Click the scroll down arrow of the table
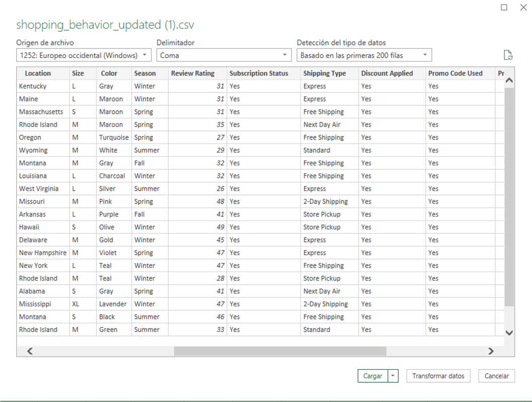This screenshot has width=532, height=402. (509, 333)
